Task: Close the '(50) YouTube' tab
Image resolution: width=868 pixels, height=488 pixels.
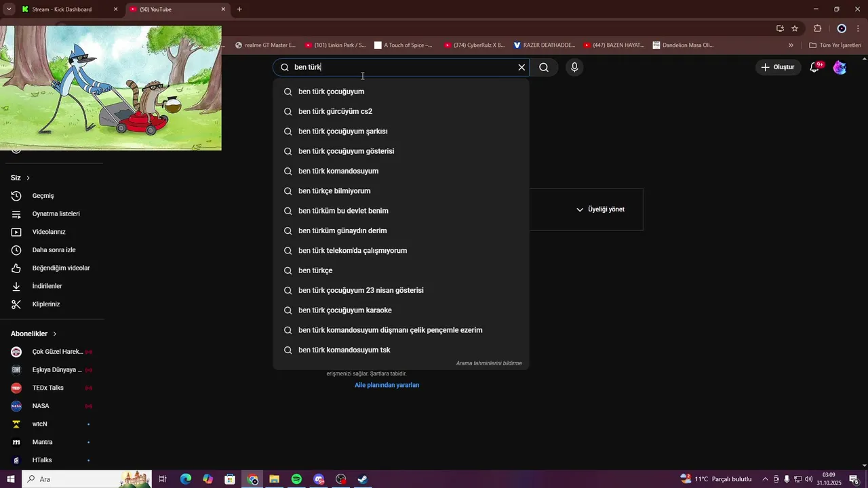Action: pyautogui.click(x=223, y=9)
